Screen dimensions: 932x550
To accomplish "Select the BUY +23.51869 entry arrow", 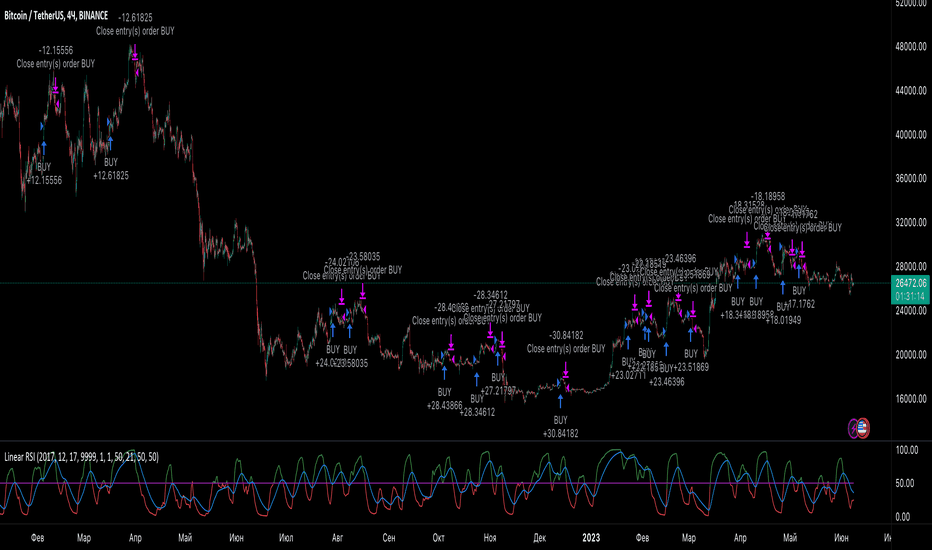I will tap(691, 334).
